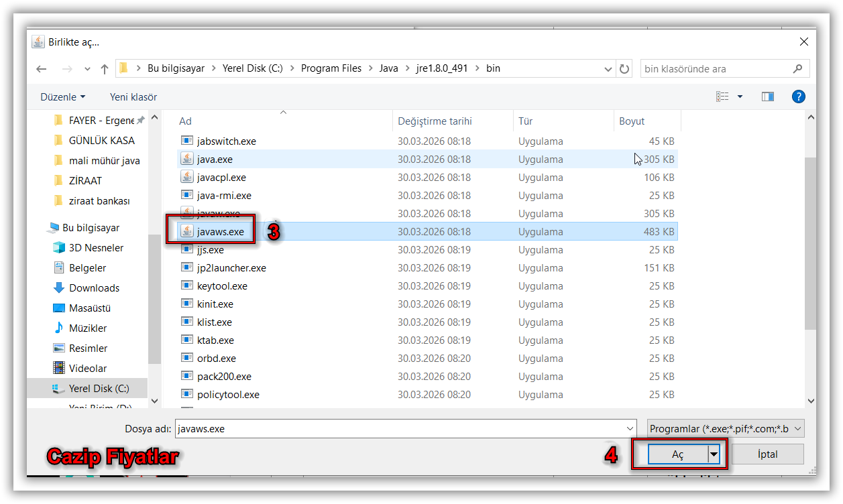This screenshot has width=843, height=504.
Task: Open the Düzenle menu
Action: 63,97
